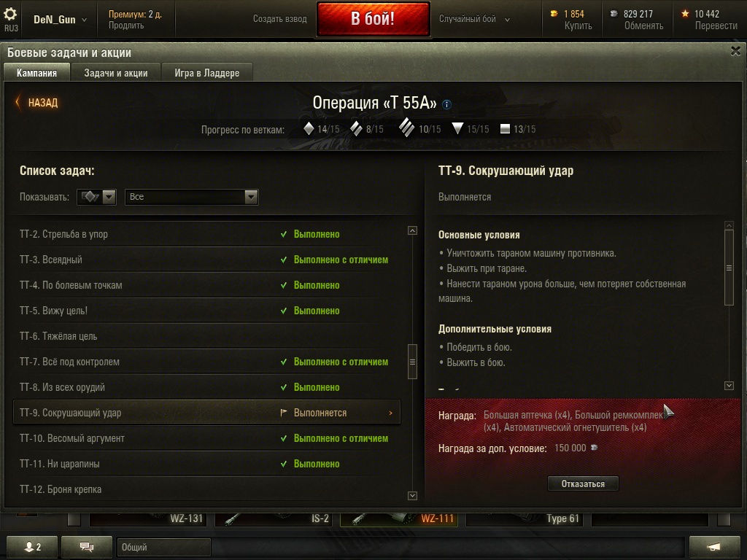Select the SPG branch icon 13/15

(505, 128)
